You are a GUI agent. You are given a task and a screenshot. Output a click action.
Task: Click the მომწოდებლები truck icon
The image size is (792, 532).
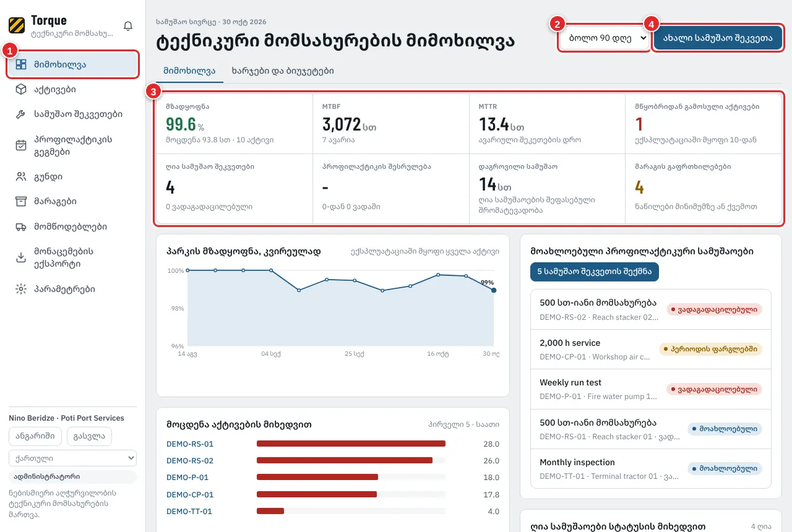point(21,227)
